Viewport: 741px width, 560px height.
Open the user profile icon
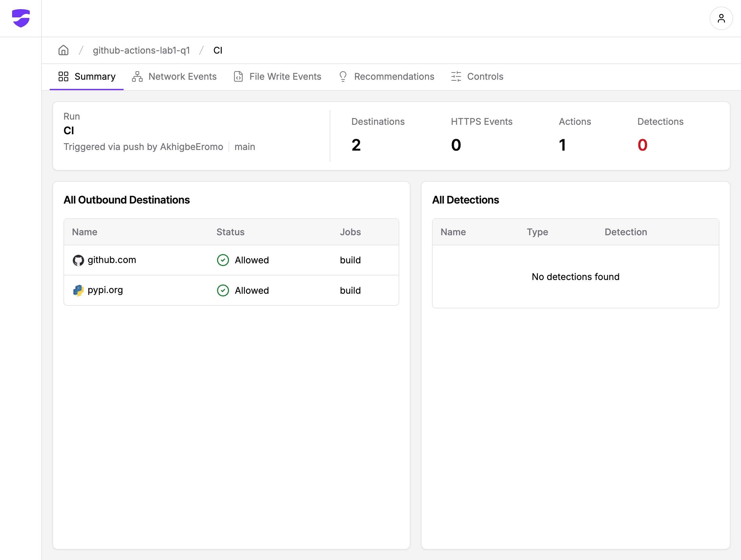click(721, 18)
